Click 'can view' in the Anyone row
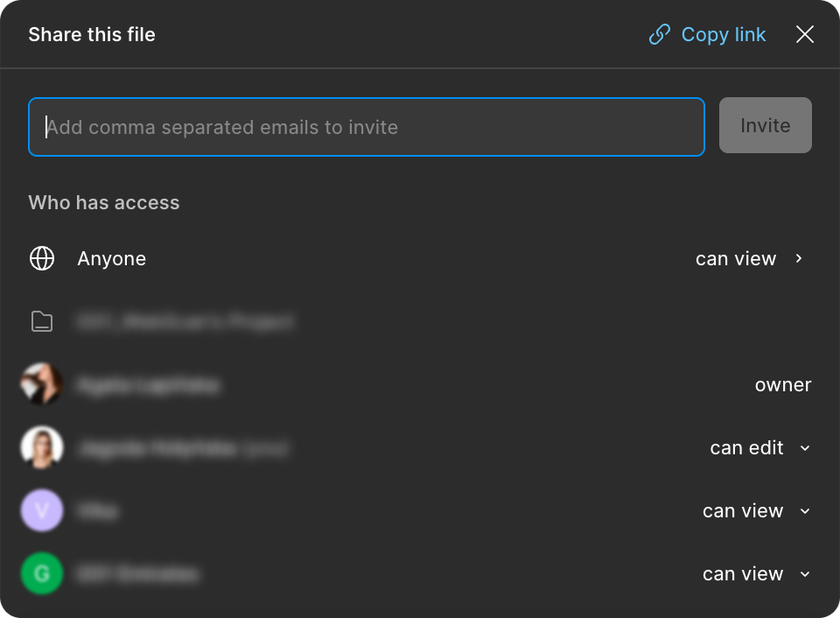Screen dimensions: 840x618 click(735, 259)
